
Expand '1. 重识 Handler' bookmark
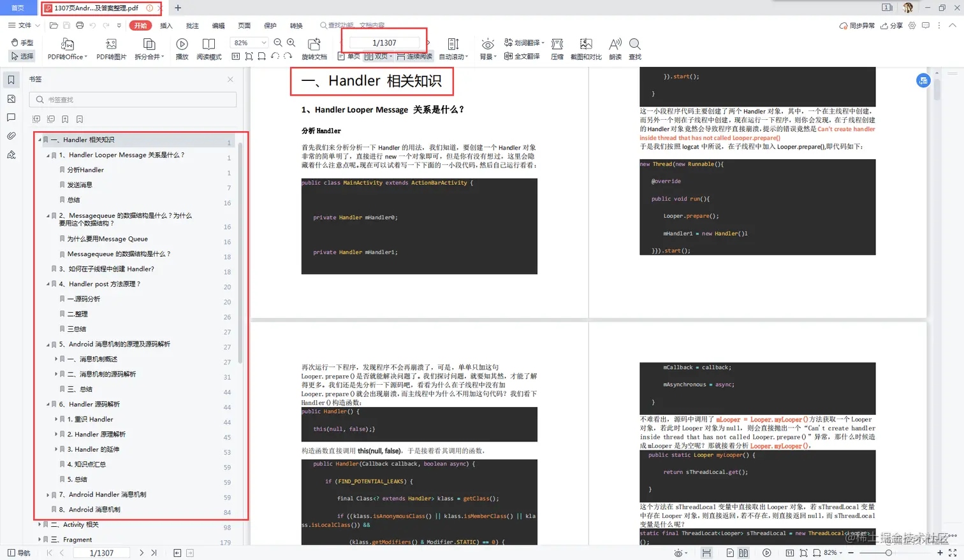56,419
